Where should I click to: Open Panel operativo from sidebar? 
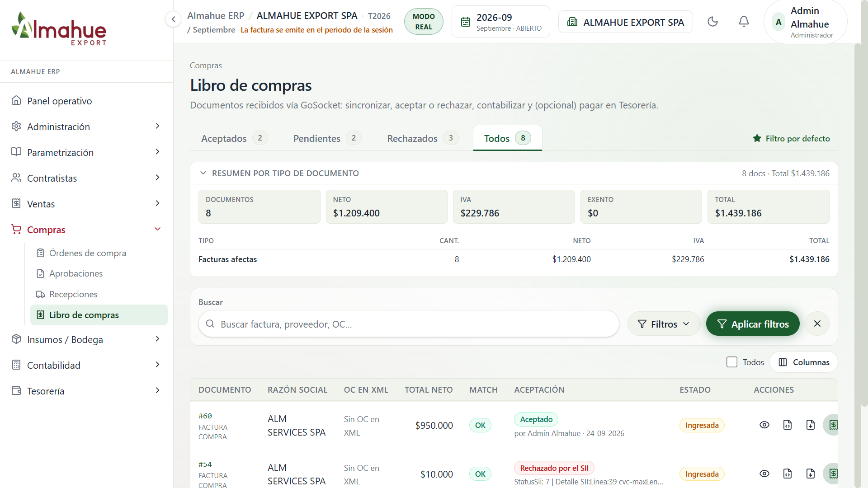click(x=86, y=101)
